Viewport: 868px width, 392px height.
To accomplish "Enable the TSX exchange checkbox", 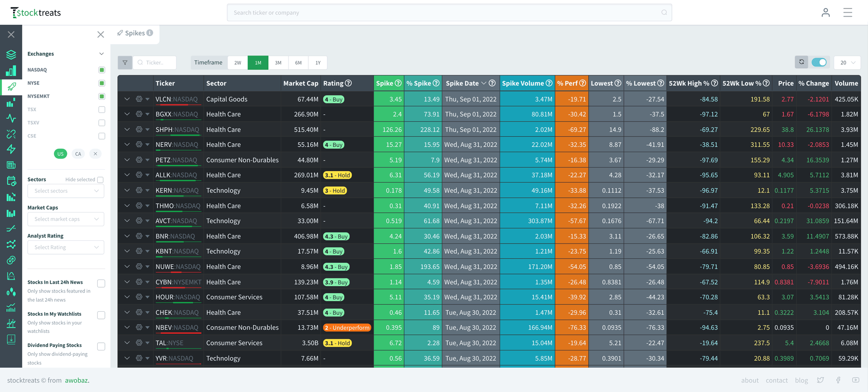I will [102, 110].
